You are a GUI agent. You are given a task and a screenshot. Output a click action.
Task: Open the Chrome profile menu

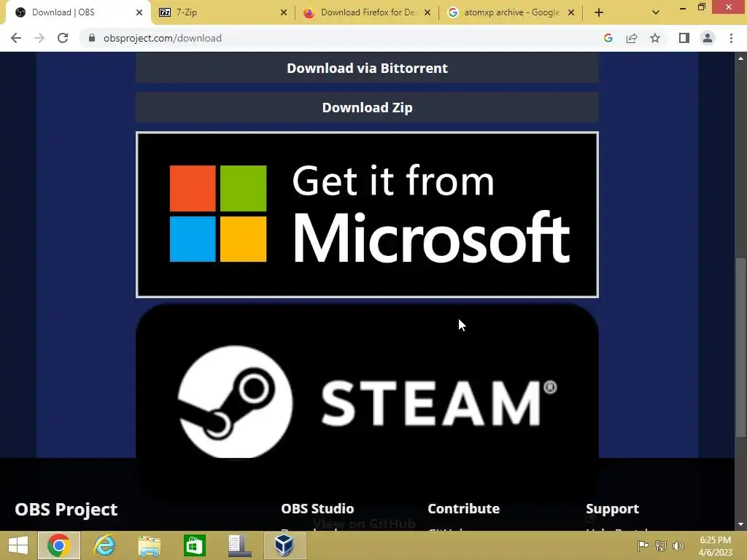pos(708,38)
